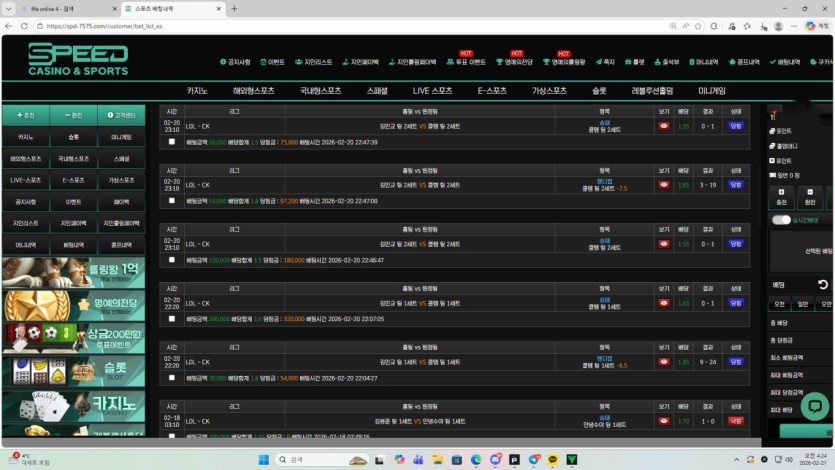Toggle the 실시간베팅 switch in the bet slip

click(782, 220)
